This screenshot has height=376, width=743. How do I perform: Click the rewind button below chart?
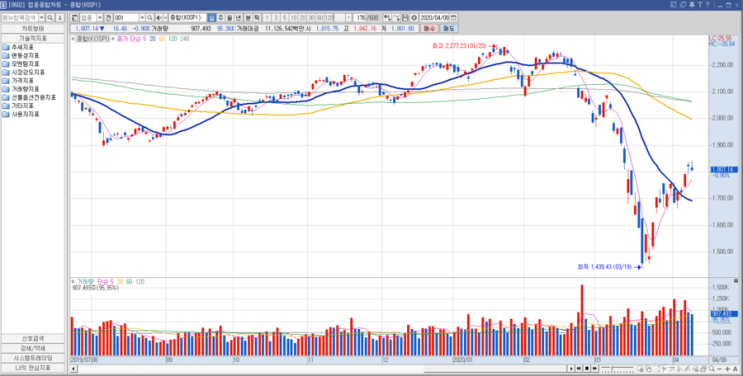click(579, 368)
